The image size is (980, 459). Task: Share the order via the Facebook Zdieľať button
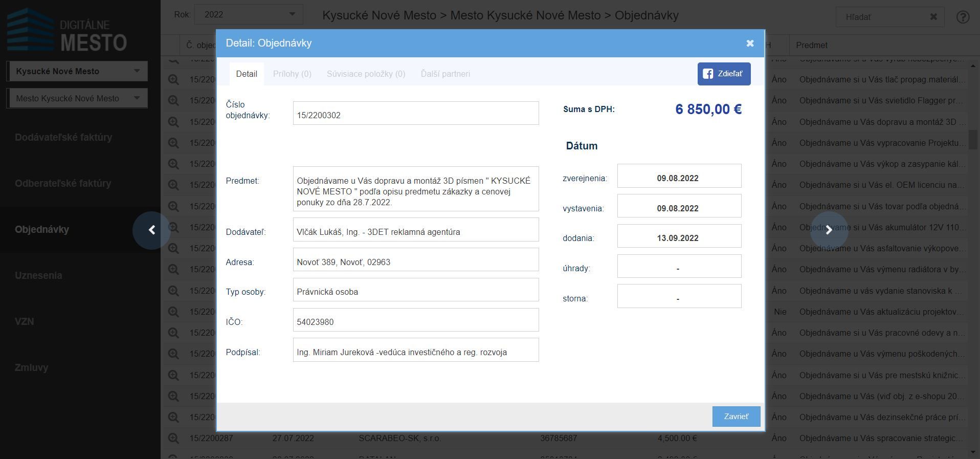[724, 74]
